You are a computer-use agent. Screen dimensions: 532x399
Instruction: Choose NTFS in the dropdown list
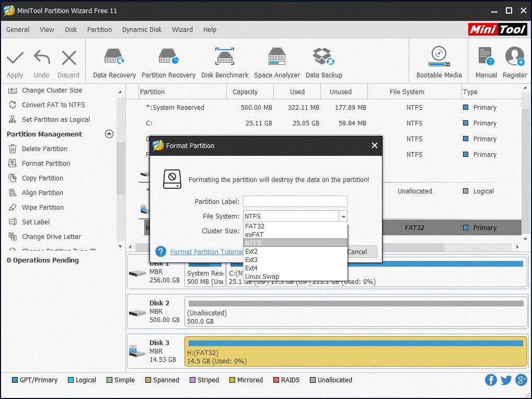(x=295, y=243)
